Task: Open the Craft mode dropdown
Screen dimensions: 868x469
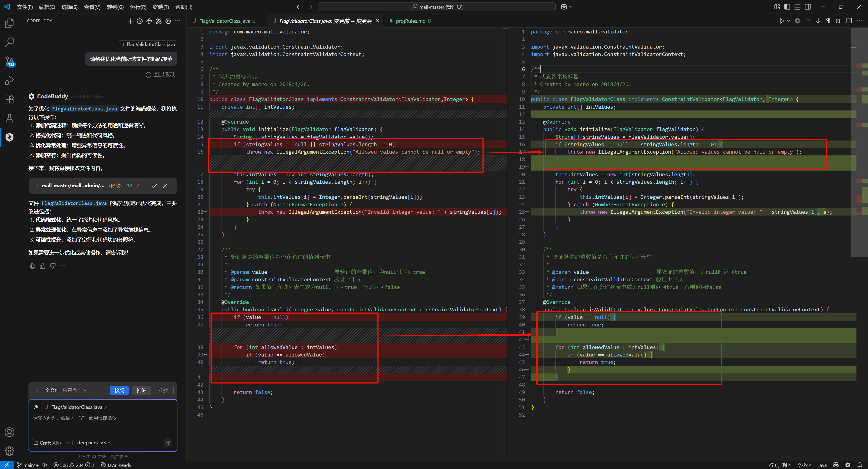Action: 52,442
